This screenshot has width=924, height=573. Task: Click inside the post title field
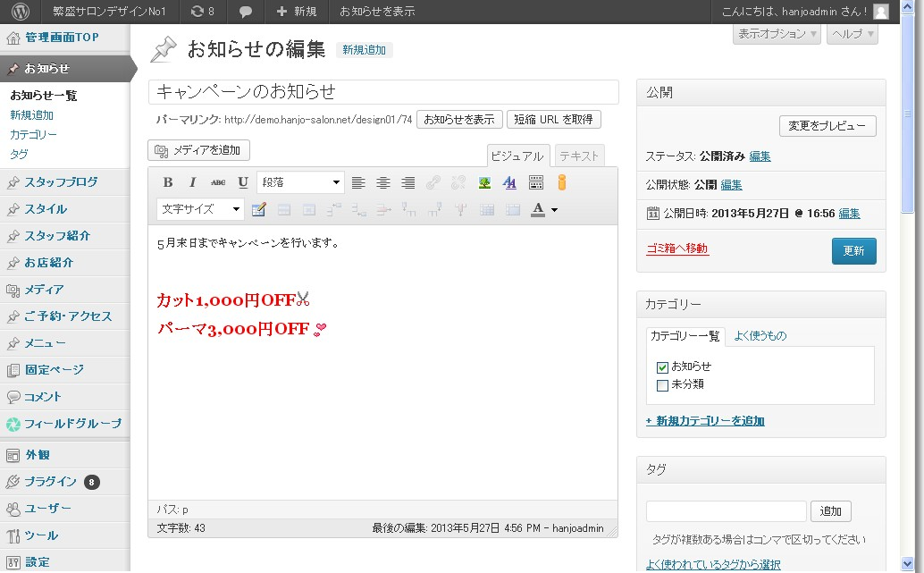click(384, 92)
